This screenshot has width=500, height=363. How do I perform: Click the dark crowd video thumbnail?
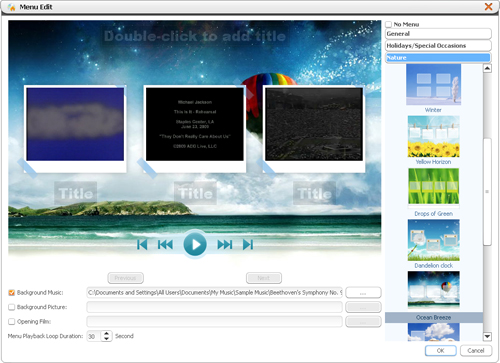click(x=314, y=124)
